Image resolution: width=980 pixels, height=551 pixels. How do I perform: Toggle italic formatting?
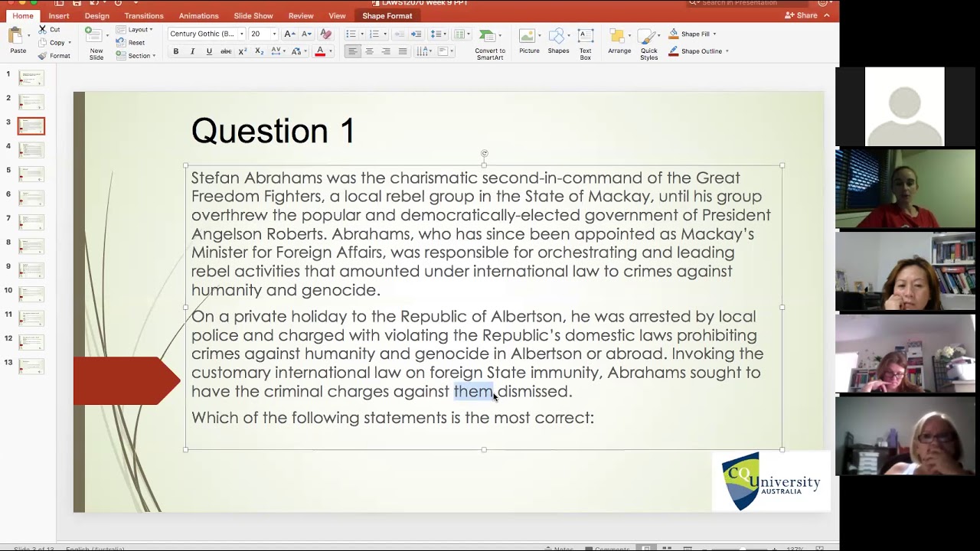(192, 51)
